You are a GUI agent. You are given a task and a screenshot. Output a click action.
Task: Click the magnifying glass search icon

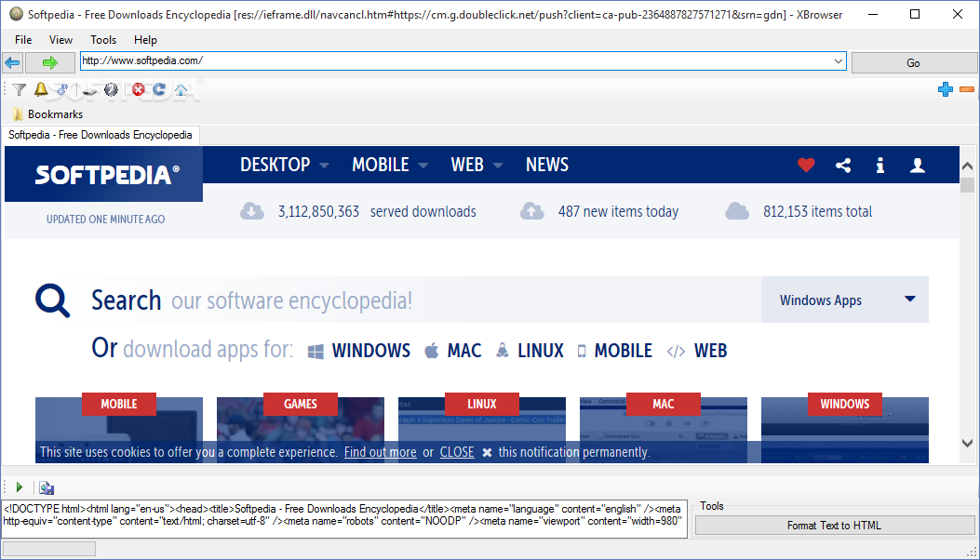click(52, 300)
